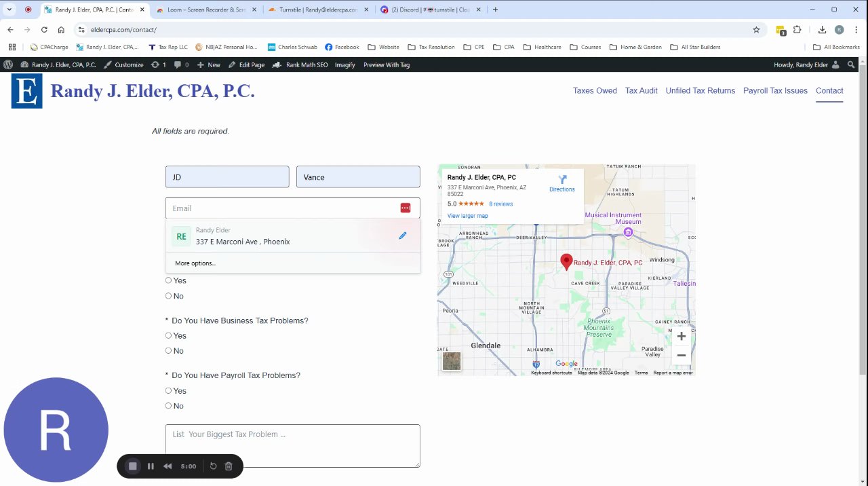Expand the Home & Garden bookmarks folder
The height and width of the screenshot is (486, 868).
point(635,47)
